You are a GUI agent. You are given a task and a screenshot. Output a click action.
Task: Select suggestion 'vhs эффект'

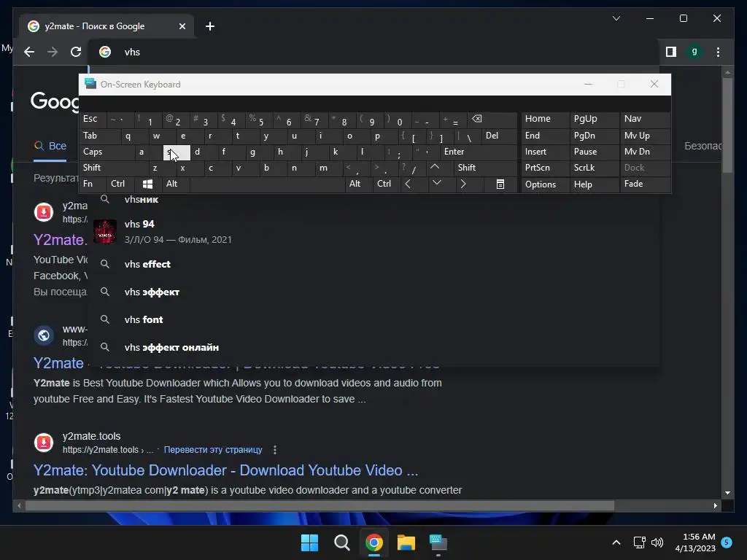[x=374, y=292]
